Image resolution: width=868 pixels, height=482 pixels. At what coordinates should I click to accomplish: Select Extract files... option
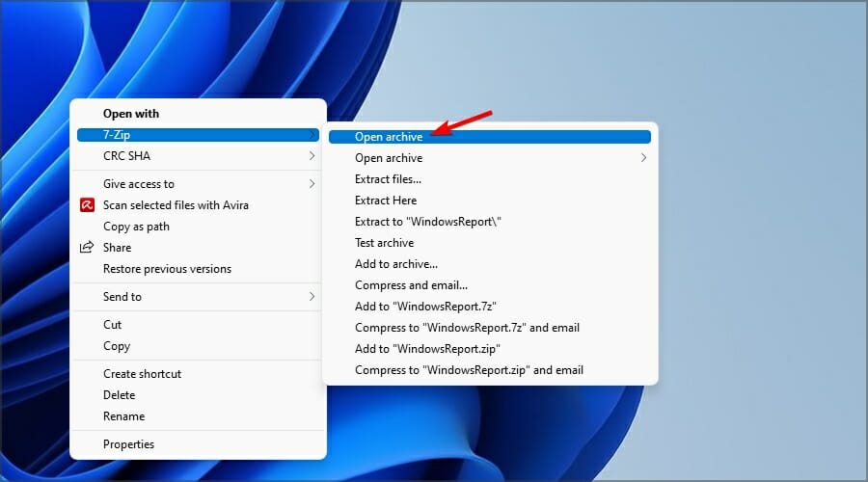[490, 179]
